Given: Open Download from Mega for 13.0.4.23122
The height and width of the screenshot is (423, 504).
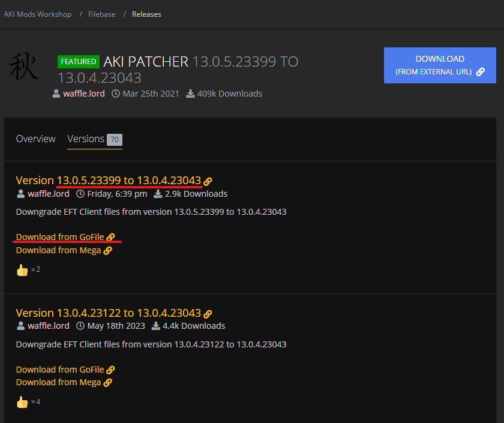Looking at the screenshot, I should [x=59, y=382].
